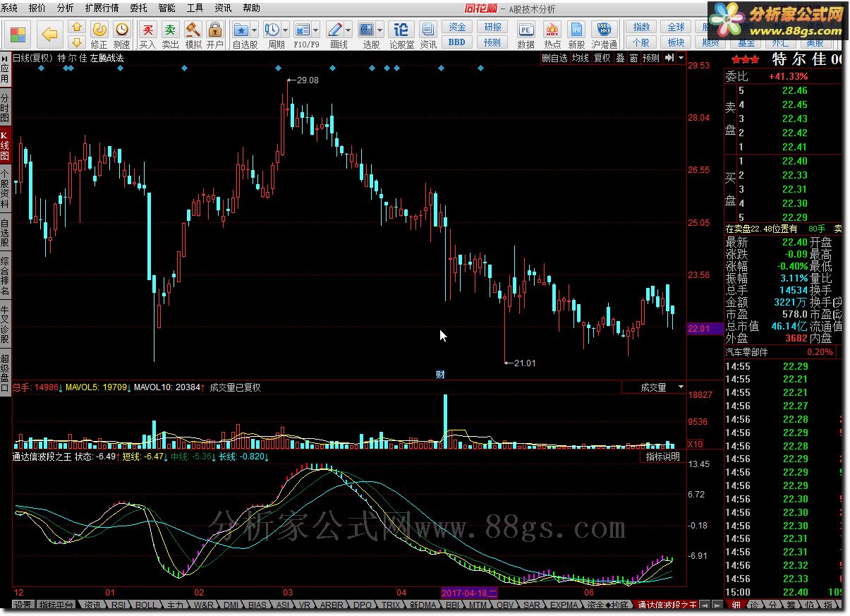Click the 板块 button
The height and width of the screenshot is (616, 850).
tap(676, 42)
